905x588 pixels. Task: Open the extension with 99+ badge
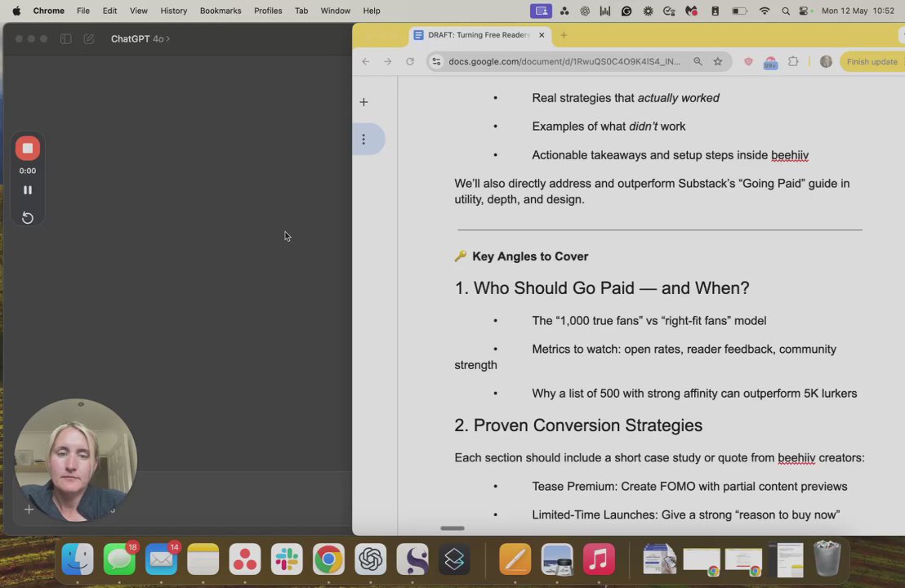pos(770,63)
